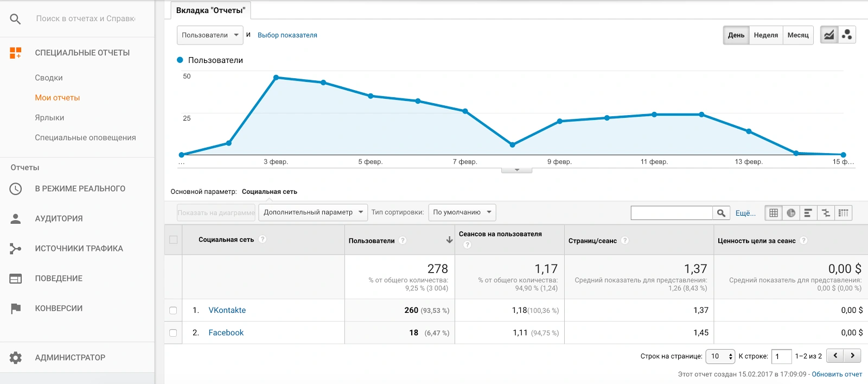This screenshot has height=384, width=868.
Task: Select the table data view icon
Action: (x=774, y=213)
